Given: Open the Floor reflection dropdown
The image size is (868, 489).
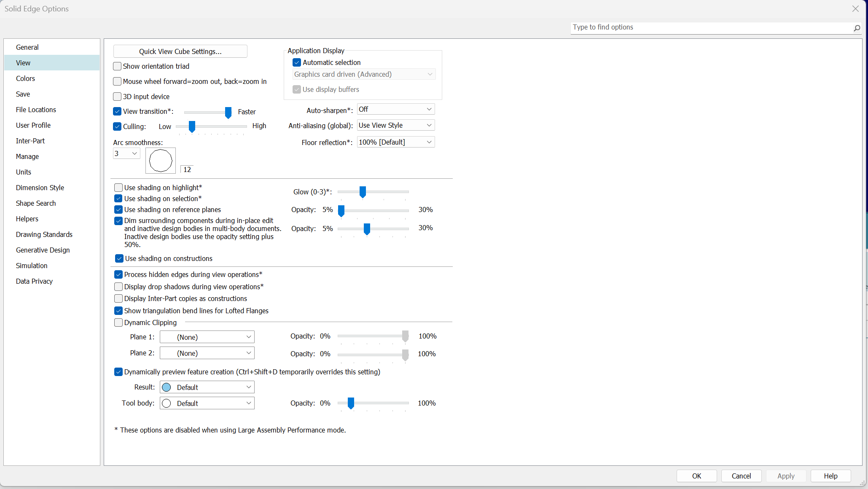Looking at the screenshot, I should (395, 142).
